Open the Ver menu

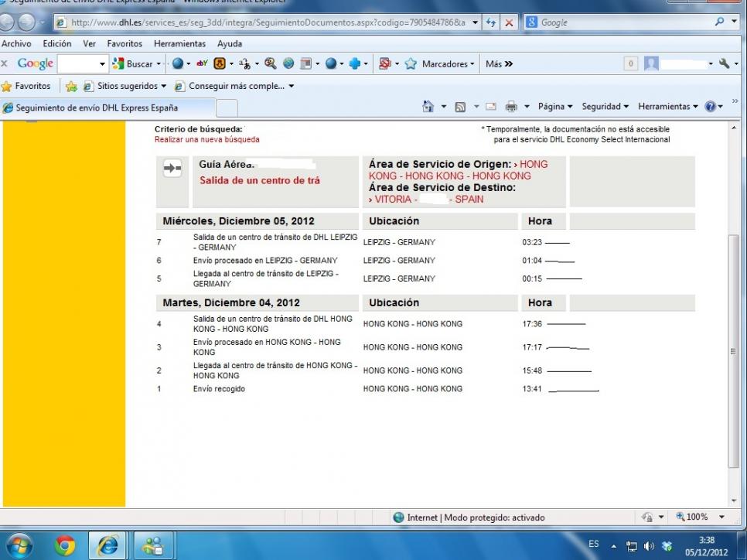tap(89, 43)
